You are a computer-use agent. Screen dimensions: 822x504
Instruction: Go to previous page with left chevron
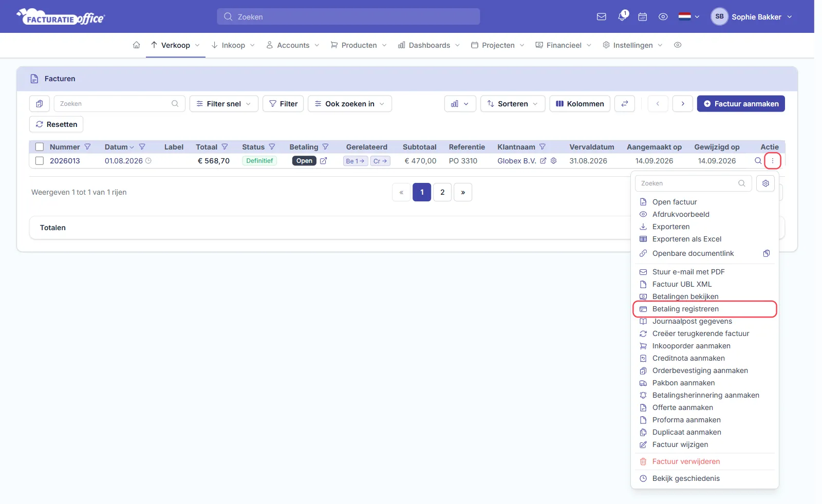(x=658, y=104)
